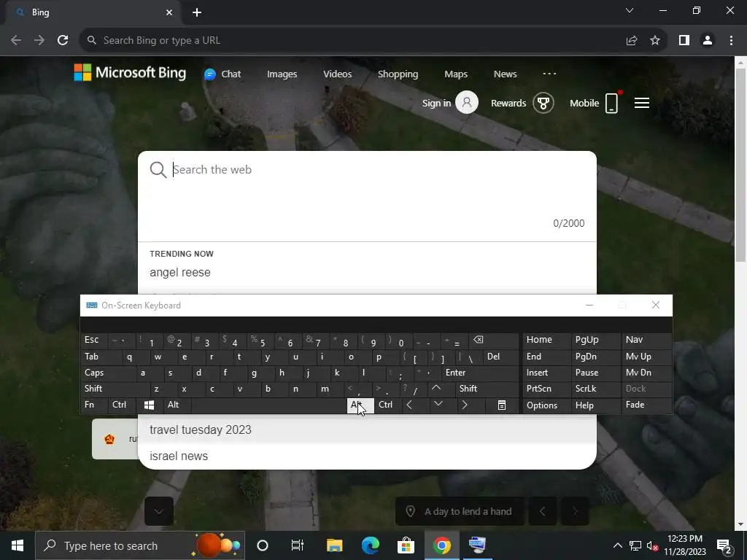Open Microsoft Rewards trophy icon
Image resolution: width=747 pixels, height=560 pixels.
coord(543,103)
